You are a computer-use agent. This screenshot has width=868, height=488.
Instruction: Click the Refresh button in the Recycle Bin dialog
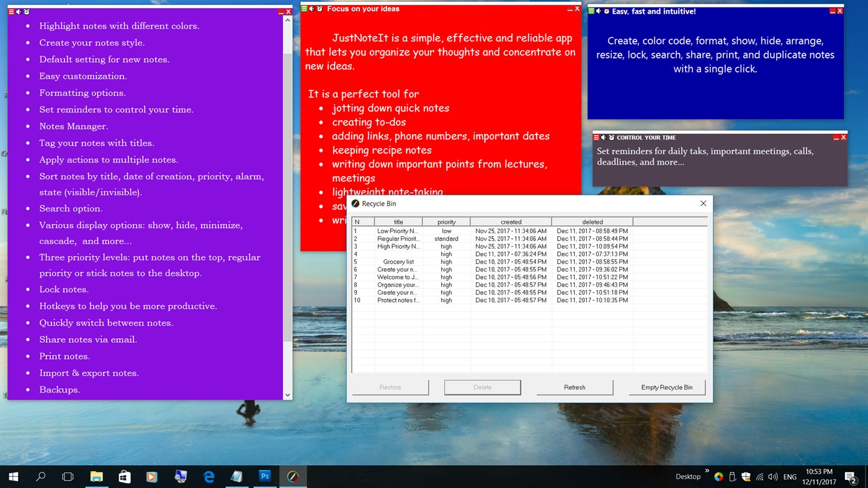click(x=574, y=387)
